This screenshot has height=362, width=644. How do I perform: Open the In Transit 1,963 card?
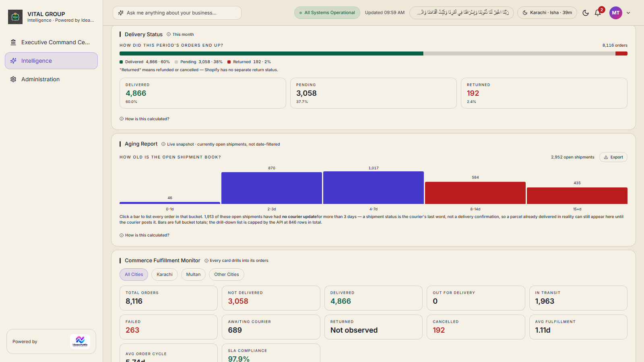click(578, 298)
